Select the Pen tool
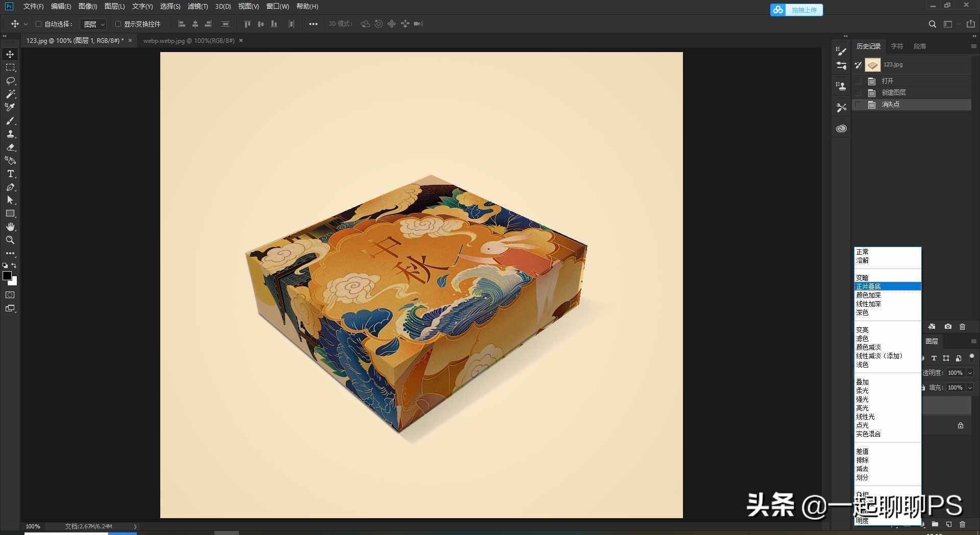The height and width of the screenshot is (535, 980). (x=10, y=187)
